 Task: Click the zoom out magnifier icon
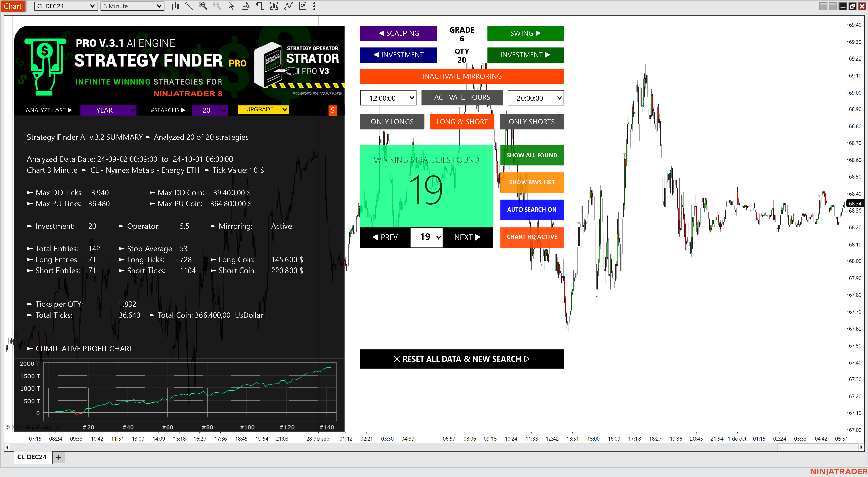(217, 6)
